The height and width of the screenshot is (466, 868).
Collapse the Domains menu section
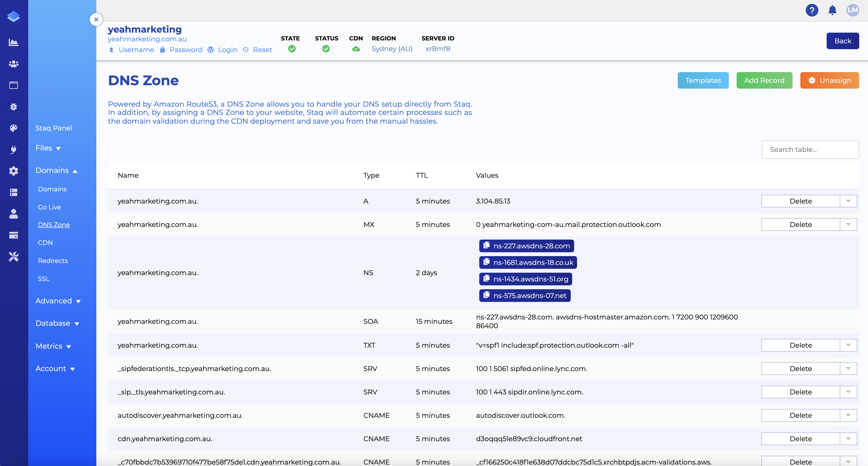(56, 170)
